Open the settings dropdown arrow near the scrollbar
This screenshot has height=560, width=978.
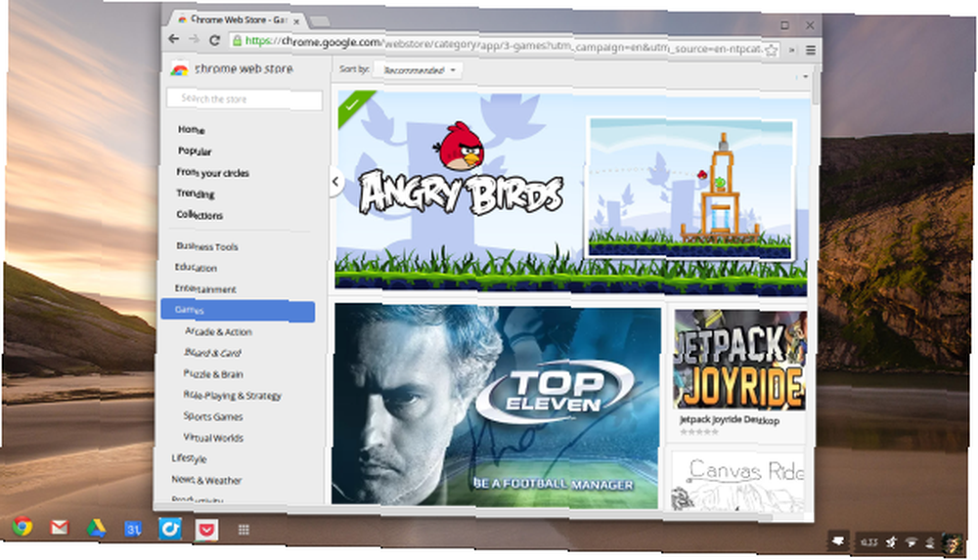(805, 76)
